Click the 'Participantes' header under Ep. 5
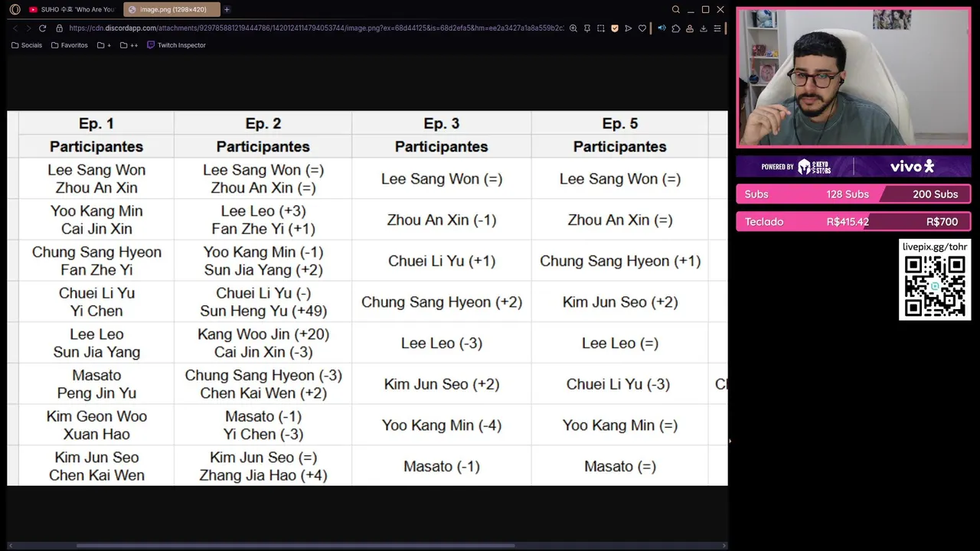980x551 pixels. tap(620, 146)
